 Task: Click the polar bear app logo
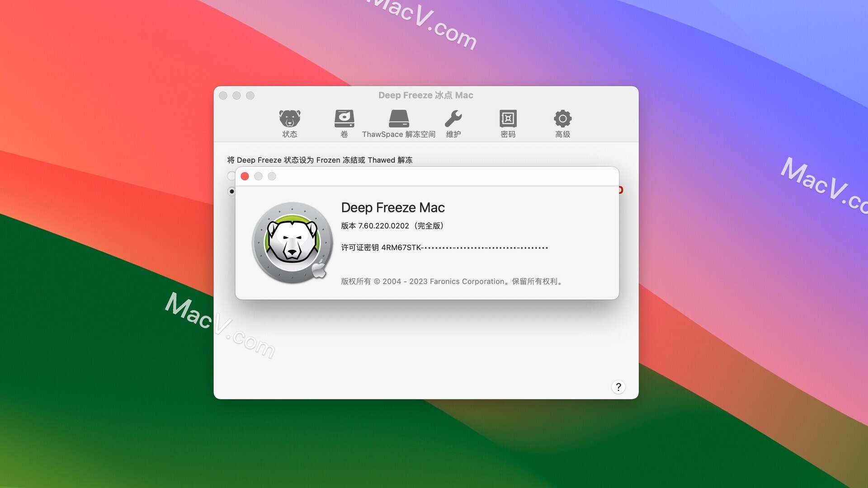pyautogui.click(x=292, y=243)
